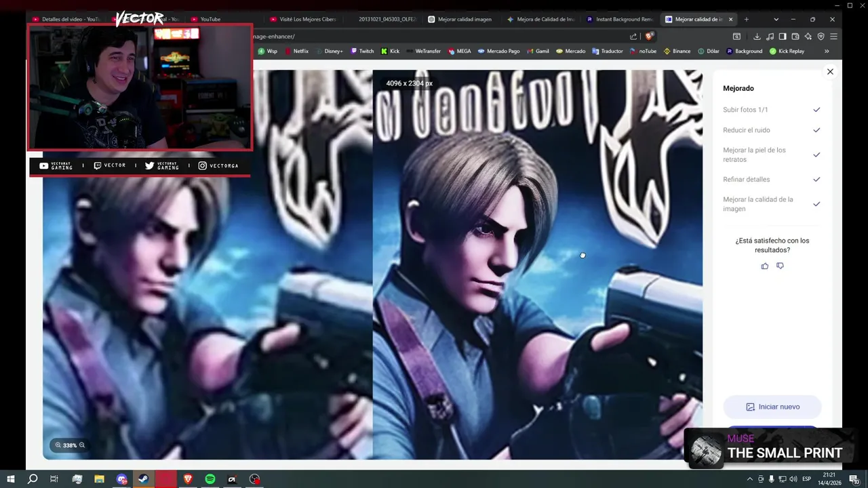Click the share icon in address bar
Image resolution: width=868 pixels, height=488 pixels.
tap(633, 37)
